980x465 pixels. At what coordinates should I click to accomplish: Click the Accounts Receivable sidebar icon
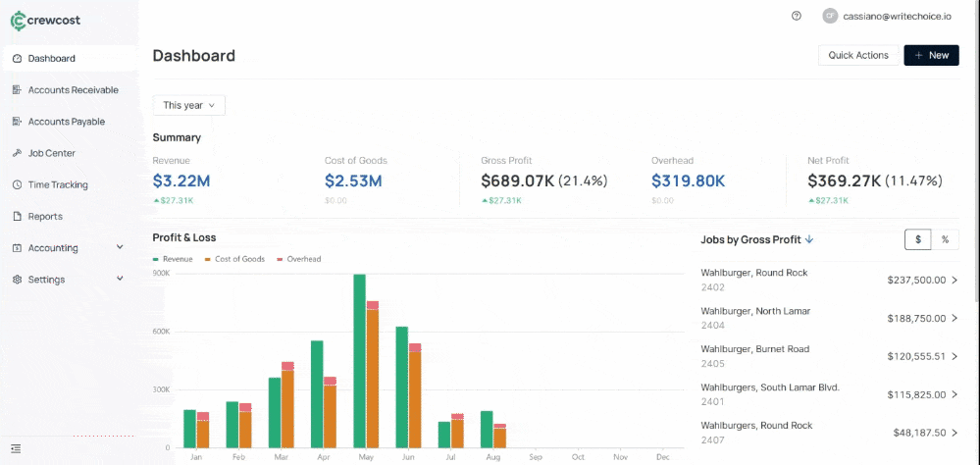coord(18,90)
